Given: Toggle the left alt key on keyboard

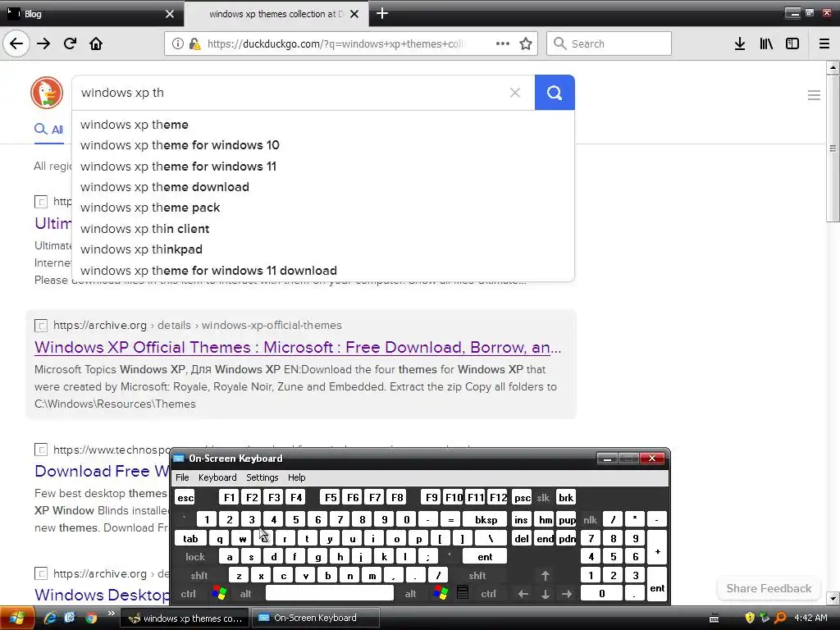Looking at the screenshot, I should 245,594.
